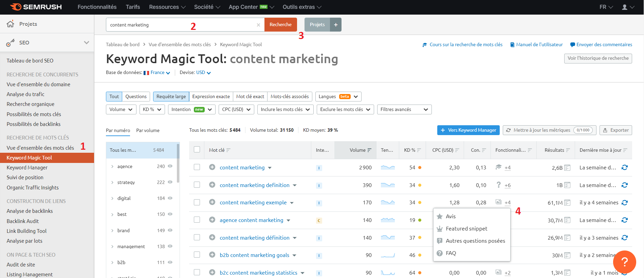
Task: Click the Exporter button
Action: click(x=615, y=130)
